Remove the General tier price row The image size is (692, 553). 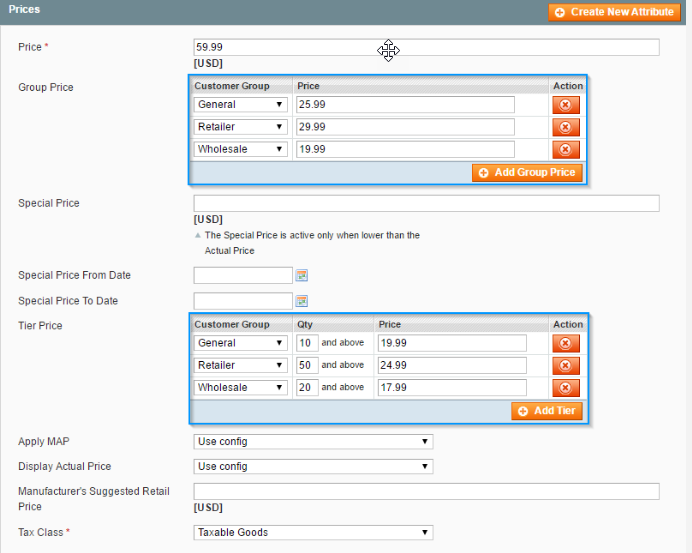[566, 343]
